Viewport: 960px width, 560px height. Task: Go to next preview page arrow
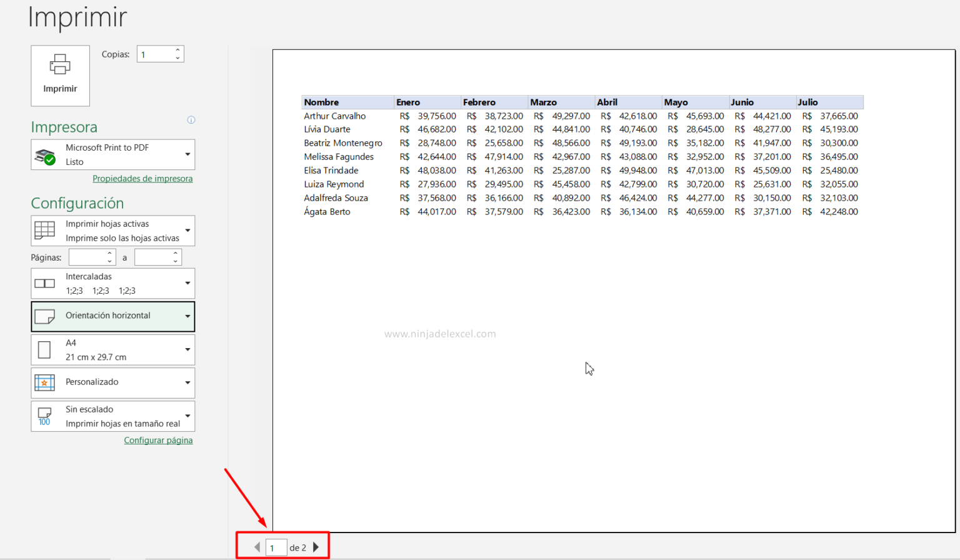click(x=316, y=547)
